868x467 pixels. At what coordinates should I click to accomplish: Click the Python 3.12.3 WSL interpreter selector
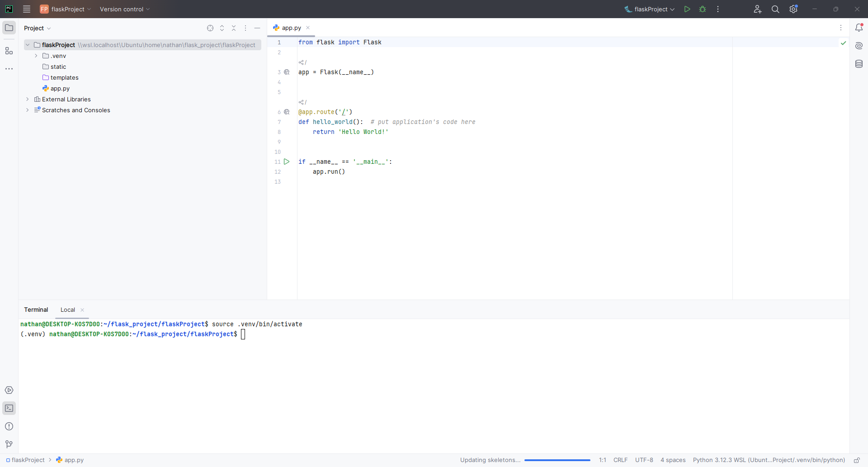(x=769, y=460)
